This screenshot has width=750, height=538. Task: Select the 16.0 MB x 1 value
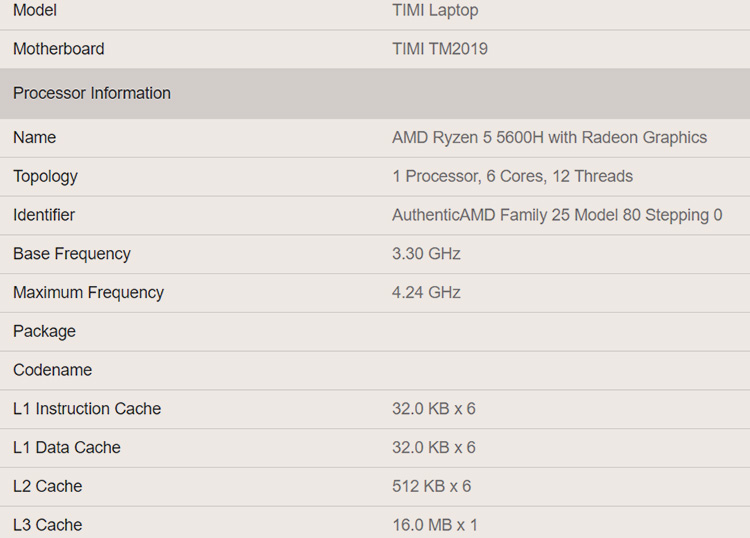pos(434,525)
